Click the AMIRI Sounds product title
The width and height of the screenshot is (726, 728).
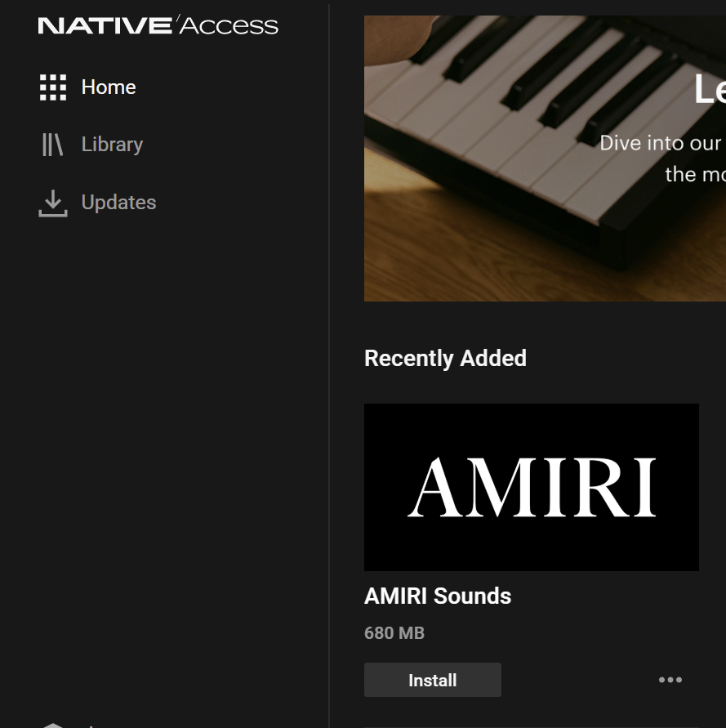pos(438,596)
